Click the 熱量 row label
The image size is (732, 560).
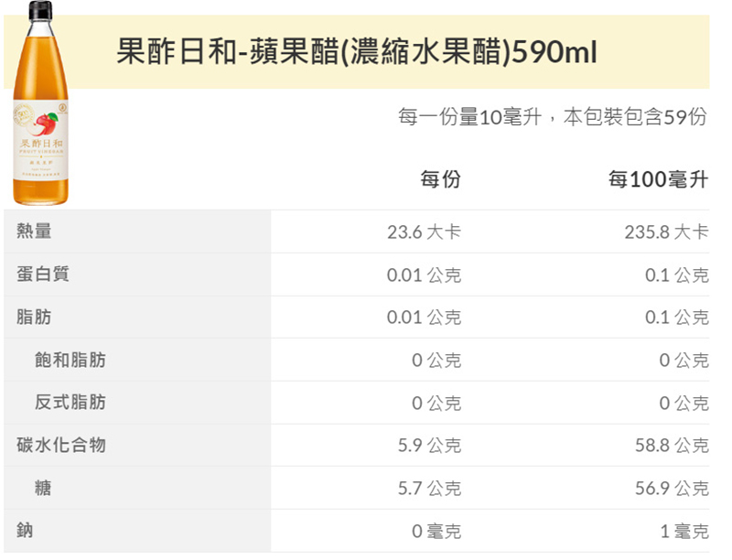[x=34, y=232]
